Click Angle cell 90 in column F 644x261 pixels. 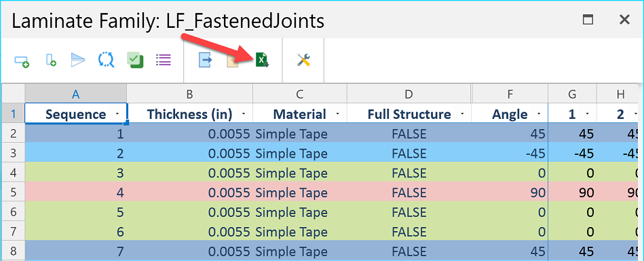[510, 192]
